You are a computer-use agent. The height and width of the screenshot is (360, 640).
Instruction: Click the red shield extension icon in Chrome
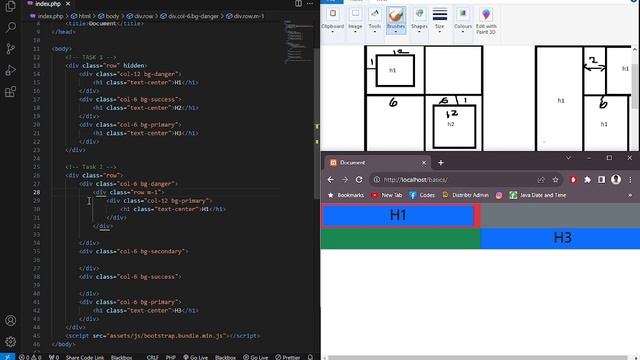[573, 180]
